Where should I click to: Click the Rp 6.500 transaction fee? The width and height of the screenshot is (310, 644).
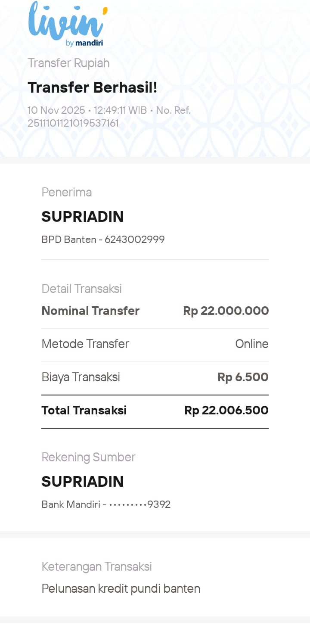pyautogui.click(x=243, y=377)
